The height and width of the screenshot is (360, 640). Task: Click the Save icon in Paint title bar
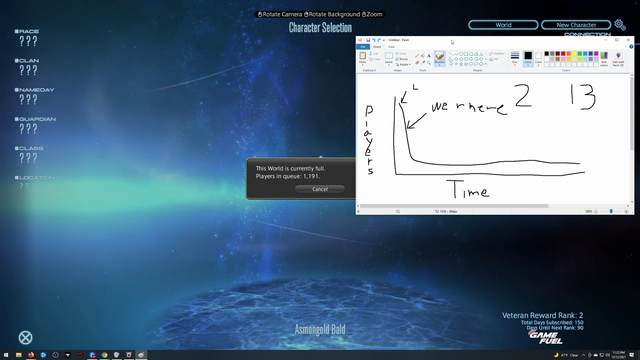(368, 40)
